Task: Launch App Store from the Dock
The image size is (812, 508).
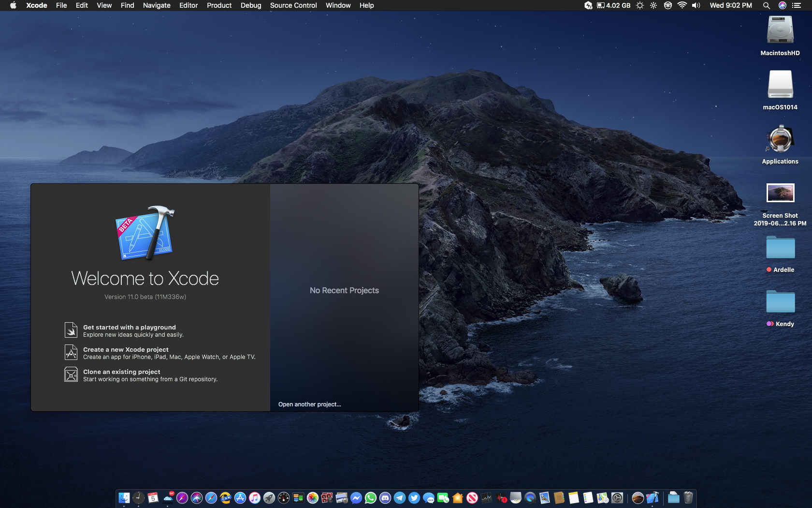Action: pos(240,498)
